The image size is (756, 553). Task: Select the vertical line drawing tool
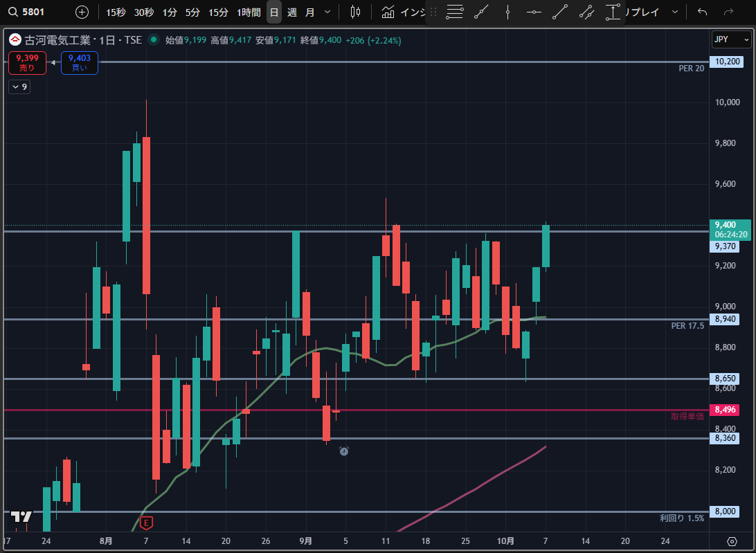coord(507,12)
